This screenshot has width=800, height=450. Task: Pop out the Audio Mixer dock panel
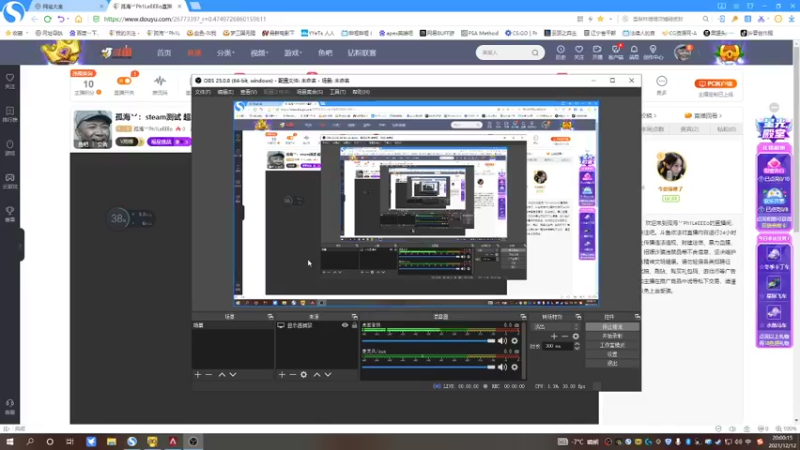(523, 317)
